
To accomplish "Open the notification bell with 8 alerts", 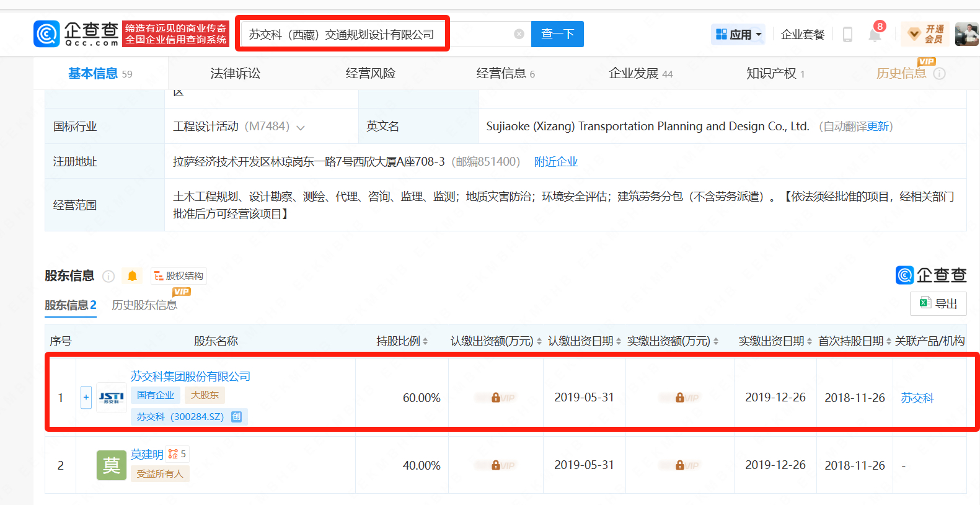I will point(875,34).
